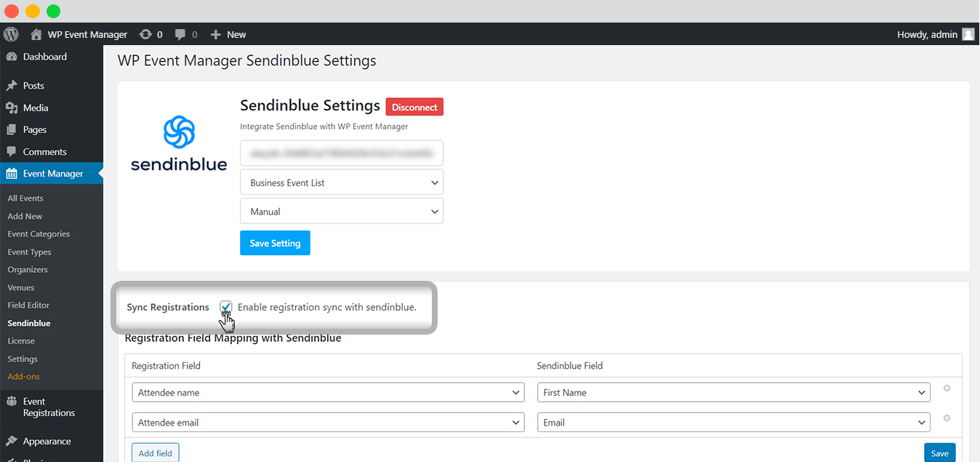Expand the Email Sendinblue field dropdown
The height and width of the screenshot is (462, 980).
tap(734, 423)
